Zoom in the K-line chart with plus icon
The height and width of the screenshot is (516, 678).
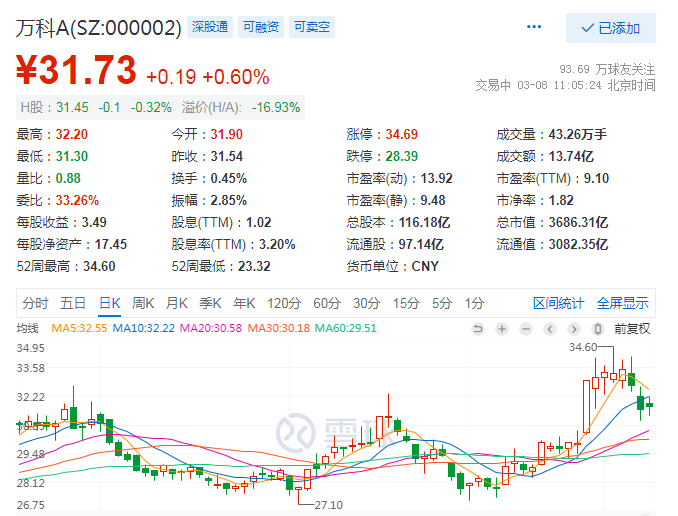coord(502,329)
